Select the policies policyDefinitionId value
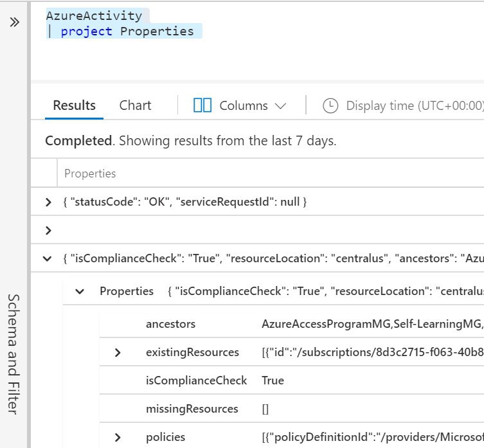This screenshot has width=484, height=448. coord(373,438)
